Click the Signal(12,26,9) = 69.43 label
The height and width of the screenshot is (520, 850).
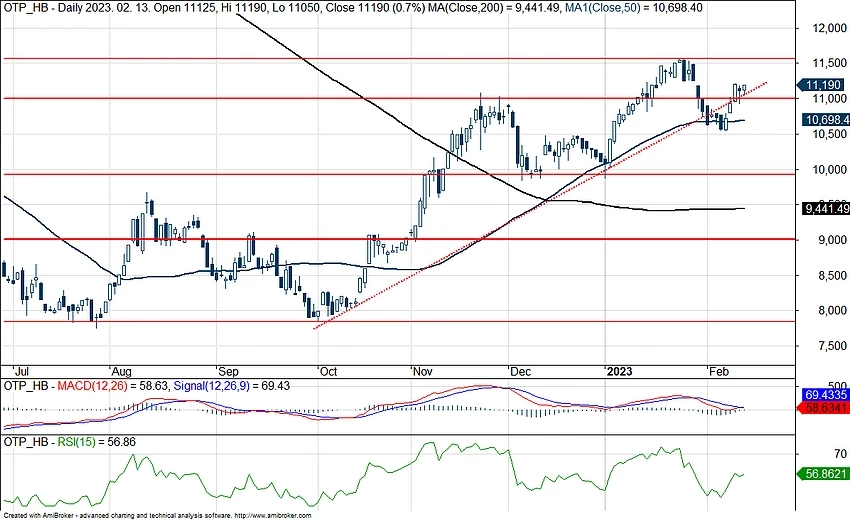[x=231, y=386]
